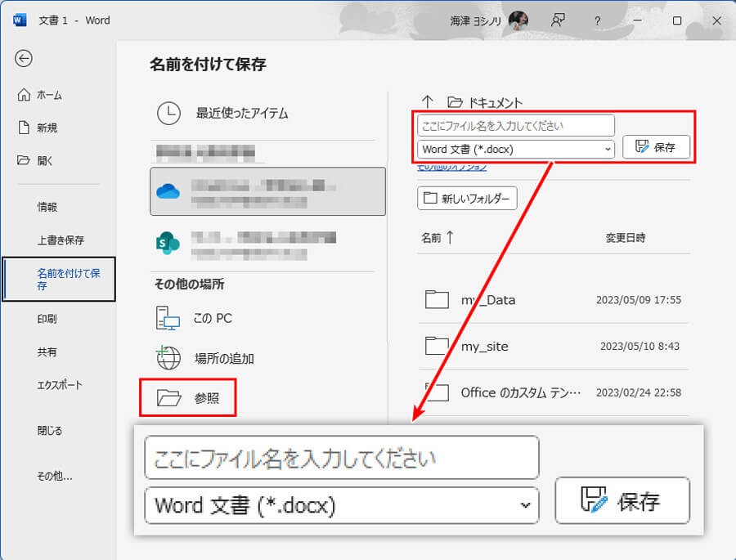
Task: Open help with the question mark
Action: click(597, 21)
